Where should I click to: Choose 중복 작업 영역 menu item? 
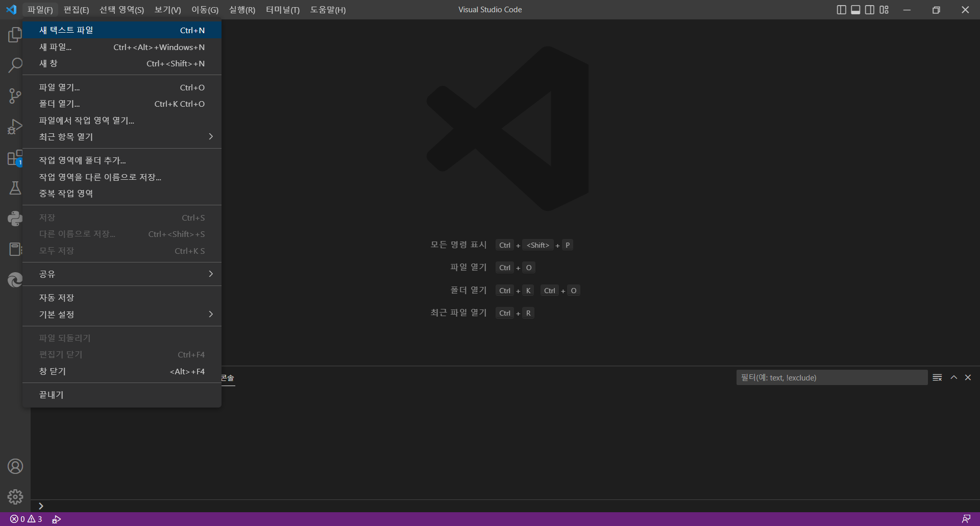pos(122,194)
